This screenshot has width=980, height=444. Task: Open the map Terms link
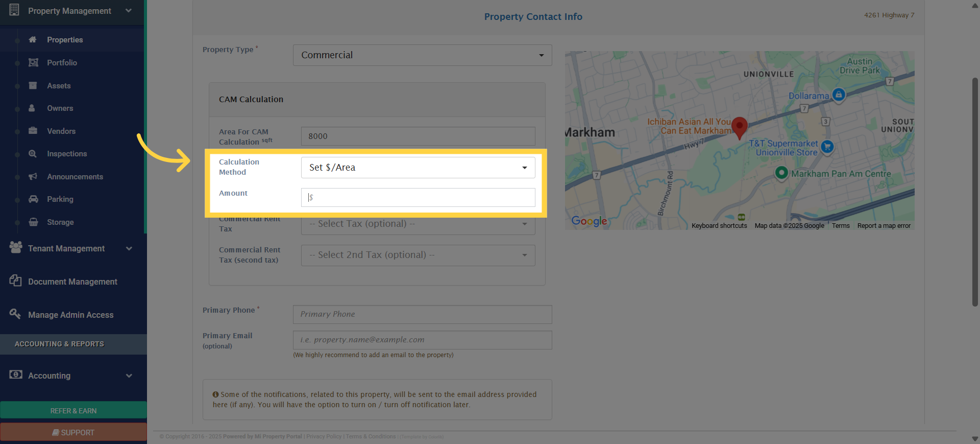tap(841, 226)
